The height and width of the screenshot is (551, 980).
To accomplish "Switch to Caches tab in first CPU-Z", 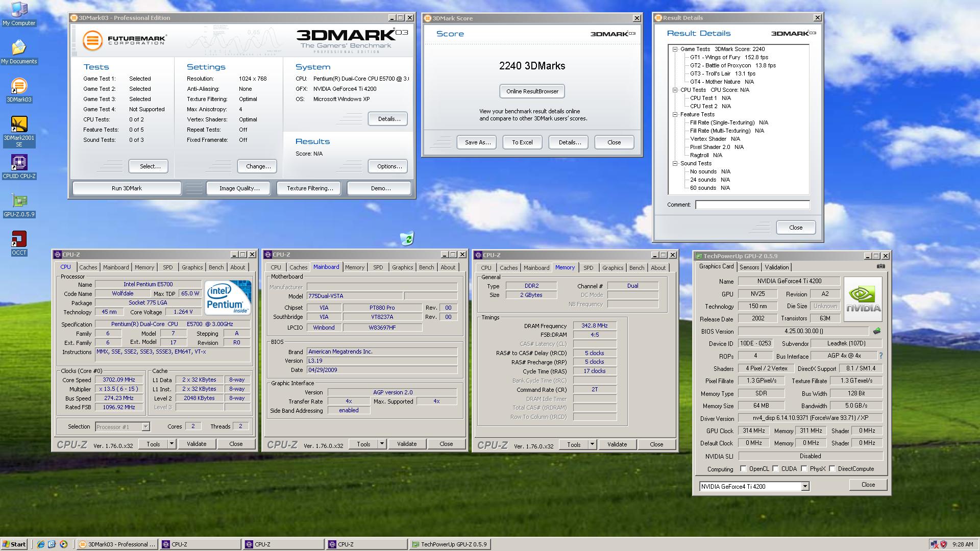I will [88, 267].
